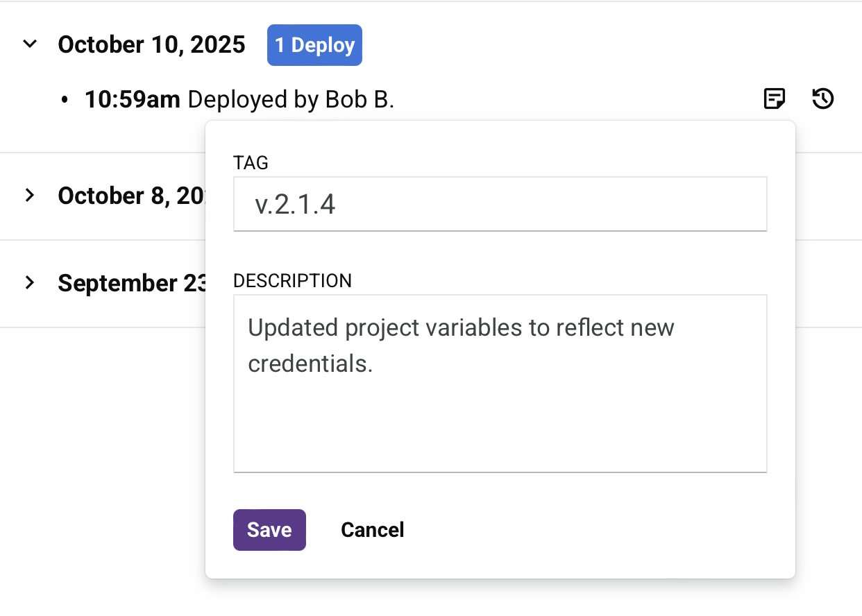
Task: Collapse the October 10, 2025 section
Action: 29,44
